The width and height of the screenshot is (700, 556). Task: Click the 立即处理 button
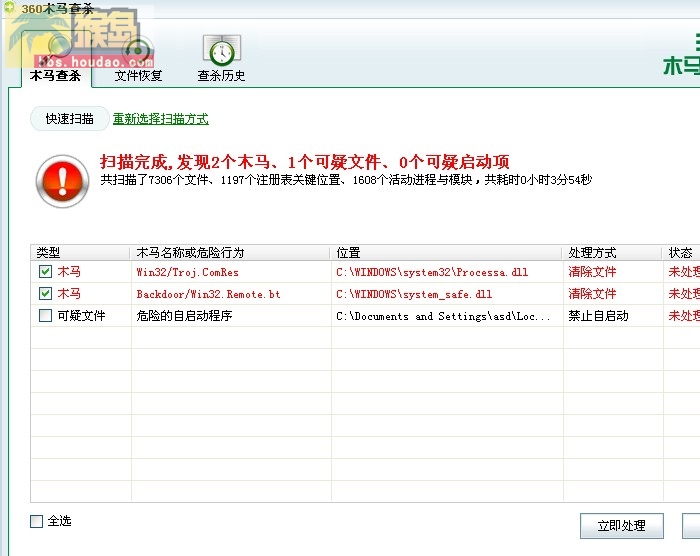[622, 526]
